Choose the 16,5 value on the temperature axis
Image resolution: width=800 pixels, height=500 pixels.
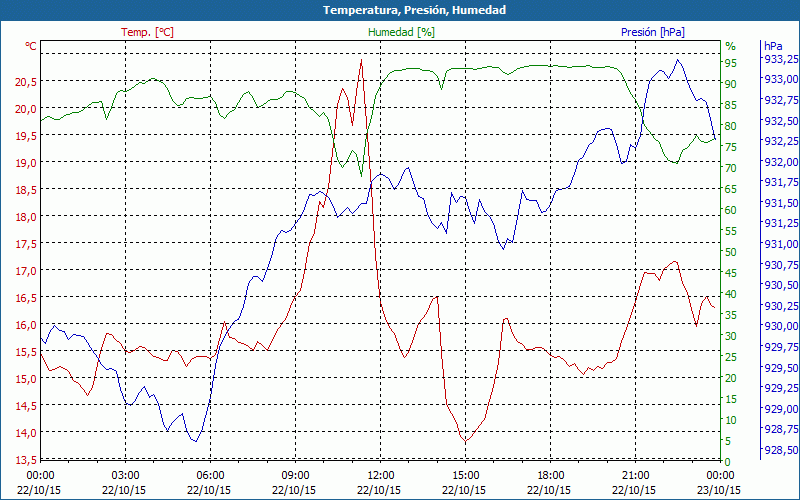(27, 297)
